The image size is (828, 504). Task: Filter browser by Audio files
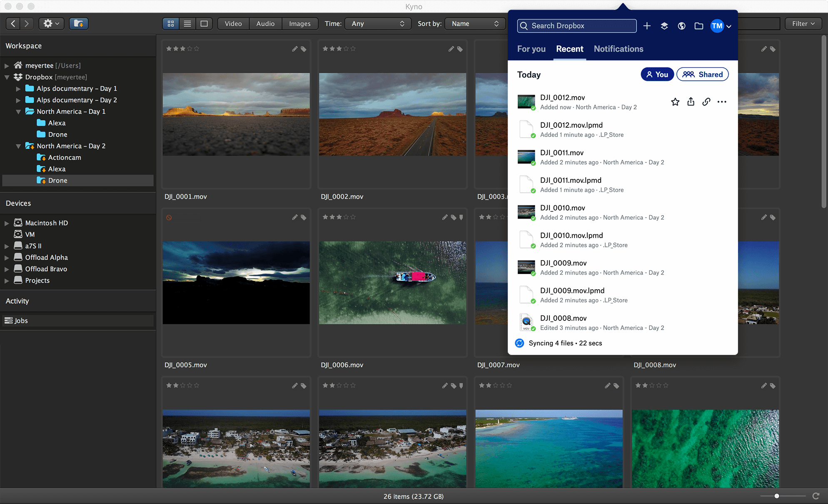(x=265, y=24)
